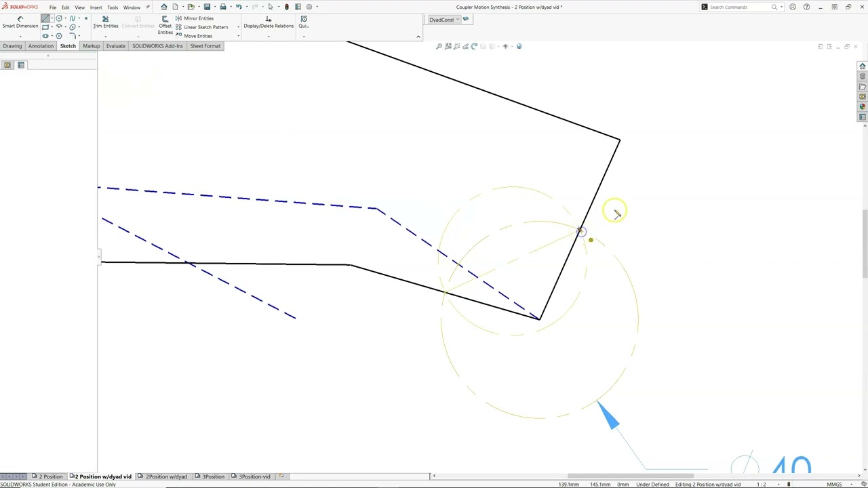Open Search Commands dropdown arrow
The height and width of the screenshot is (488, 868).
[x=781, y=7]
